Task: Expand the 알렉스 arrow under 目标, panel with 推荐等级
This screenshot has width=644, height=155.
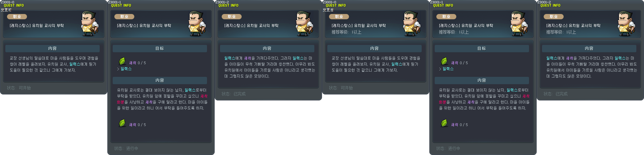Action: (x=440, y=69)
